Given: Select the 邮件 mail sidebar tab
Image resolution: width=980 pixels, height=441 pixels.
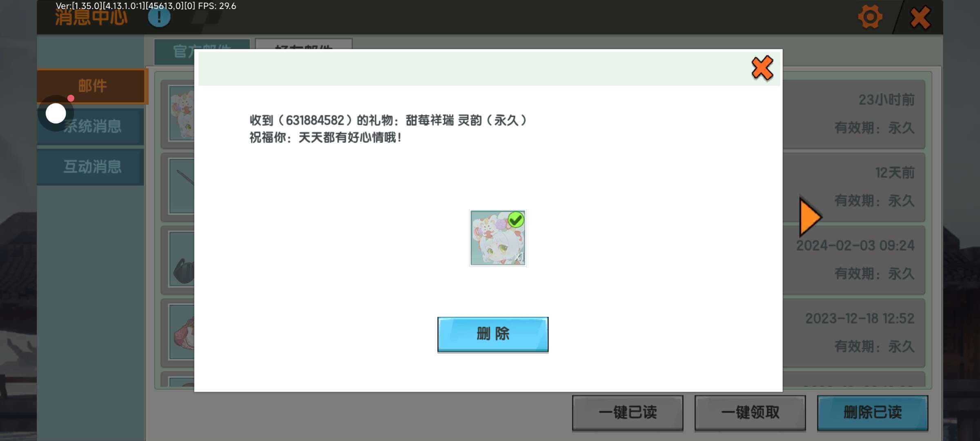Looking at the screenshot, I should coord(92,86).
